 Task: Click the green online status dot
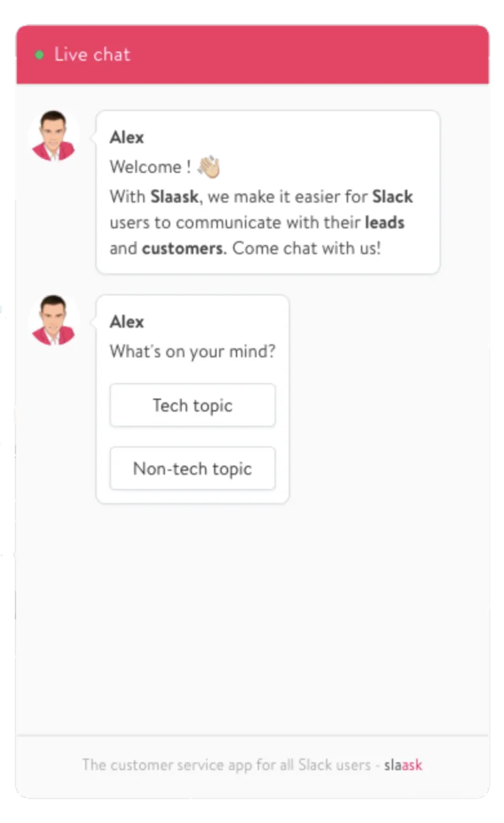click(x=39, y=55)
